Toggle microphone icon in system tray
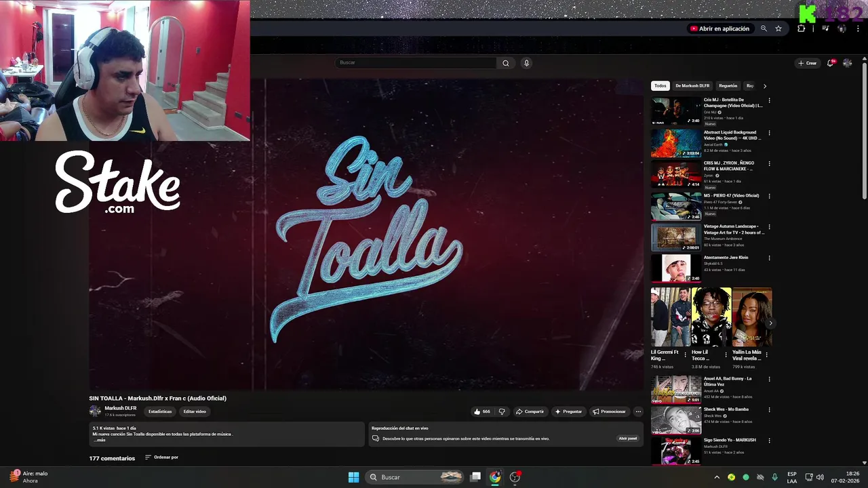The width and height of the screenshot is (868, 488). click(774, 477)
